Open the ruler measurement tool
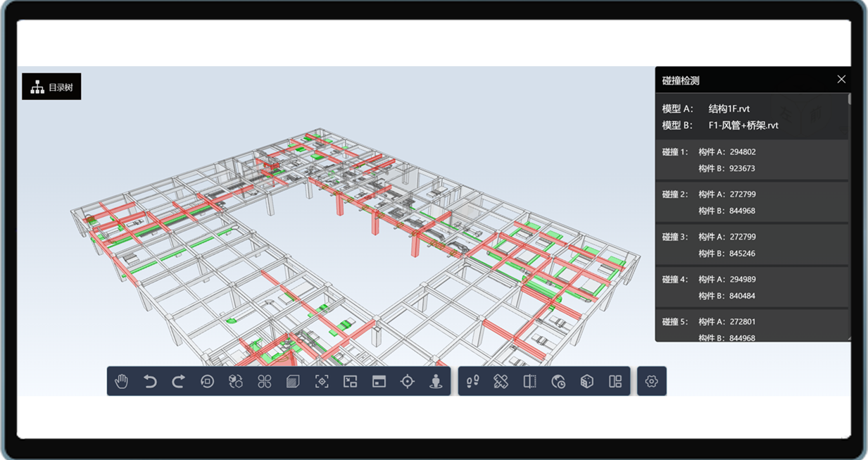Viewport: 868px width, 460px height. click(501, 381)
